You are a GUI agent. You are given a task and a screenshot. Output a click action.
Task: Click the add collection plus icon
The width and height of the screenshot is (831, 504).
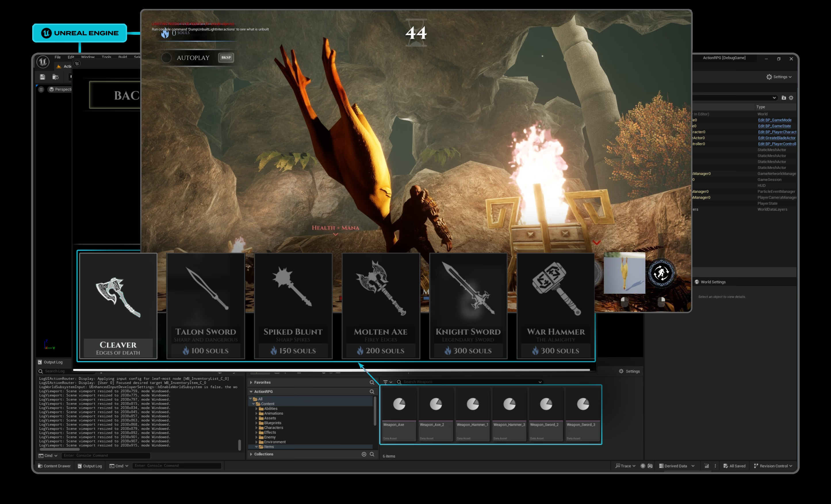(364, 454)
